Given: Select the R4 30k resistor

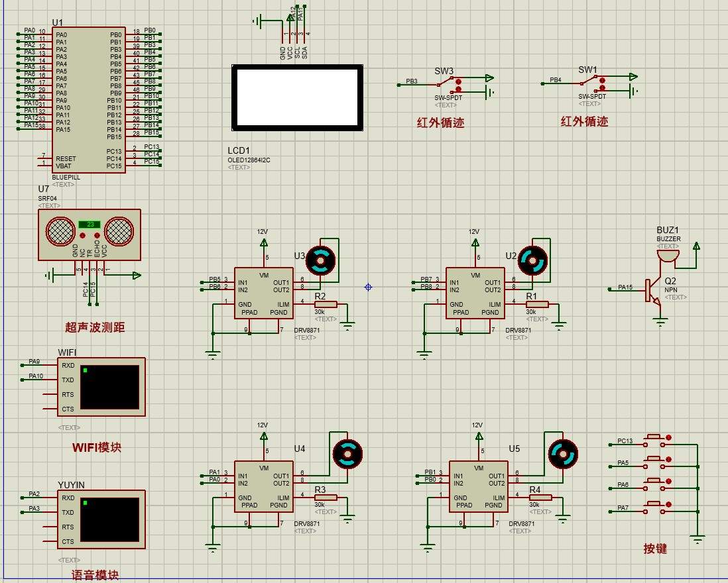Looking at the screenshot, I should (540, 498).
